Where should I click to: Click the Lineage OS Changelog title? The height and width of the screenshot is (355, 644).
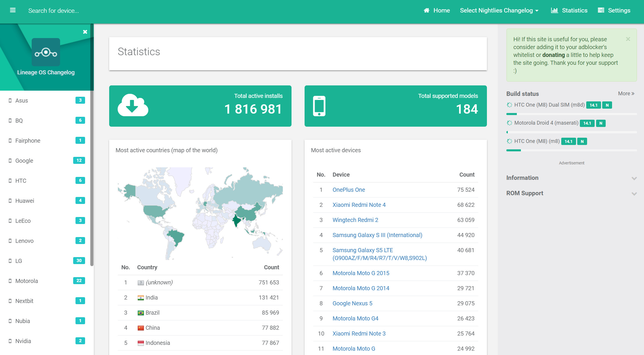click(x=46, y=72)
